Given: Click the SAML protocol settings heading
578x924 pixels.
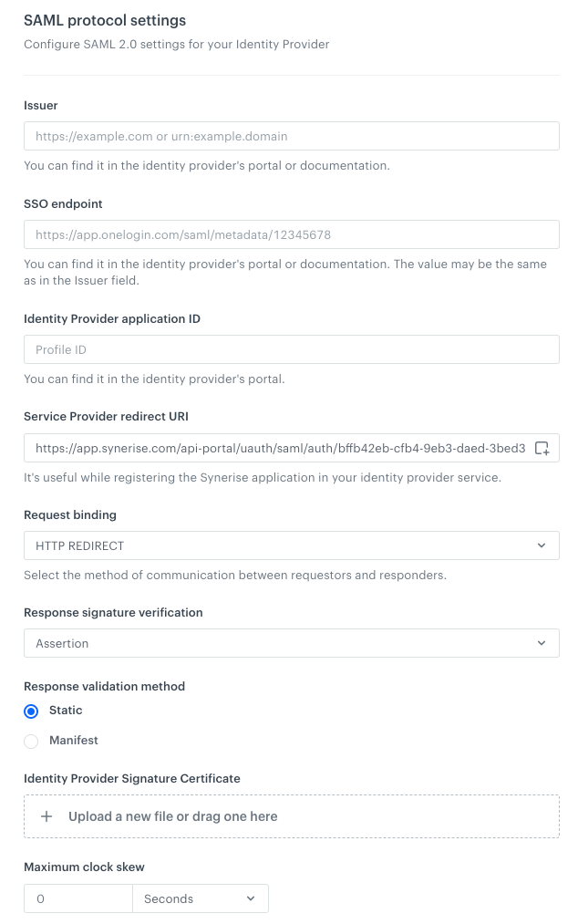Looking at the screenshot, I should pos(105,20).
